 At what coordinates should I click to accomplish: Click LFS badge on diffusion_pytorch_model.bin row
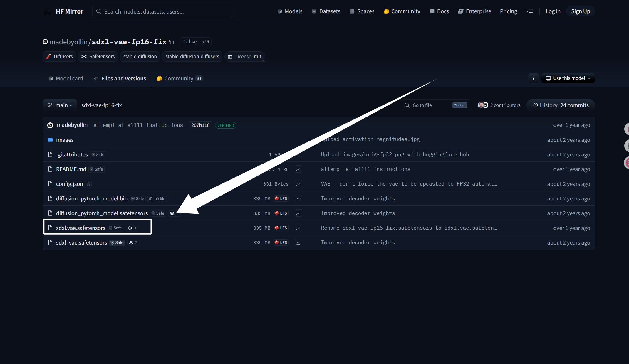point(281,198)
